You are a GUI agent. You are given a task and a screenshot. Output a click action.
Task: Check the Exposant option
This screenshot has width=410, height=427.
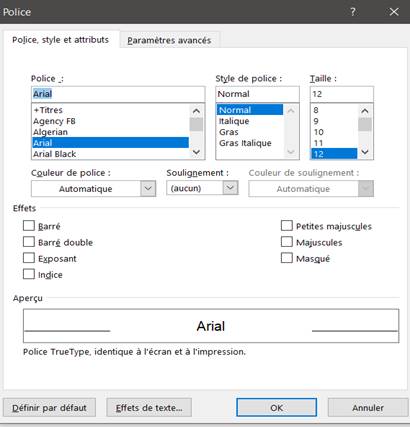click(29, 258)
